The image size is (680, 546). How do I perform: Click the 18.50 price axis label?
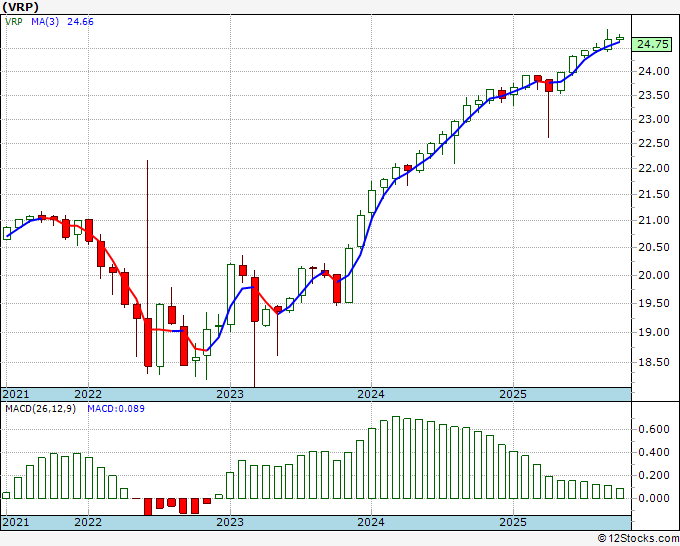654,362
